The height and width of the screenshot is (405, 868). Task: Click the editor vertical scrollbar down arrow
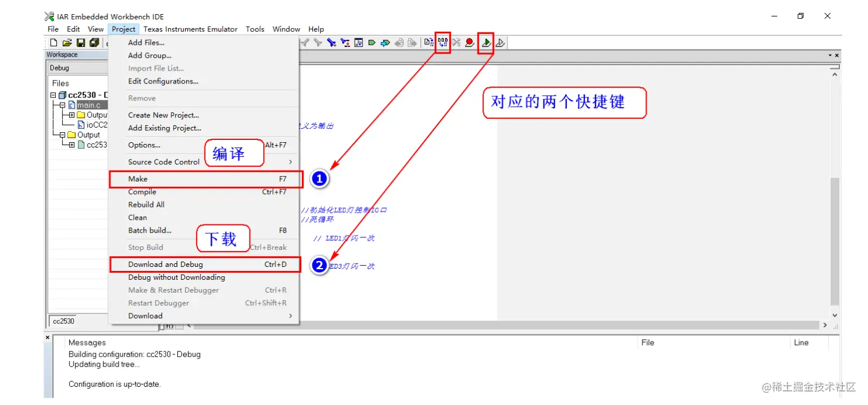(835, 316)
